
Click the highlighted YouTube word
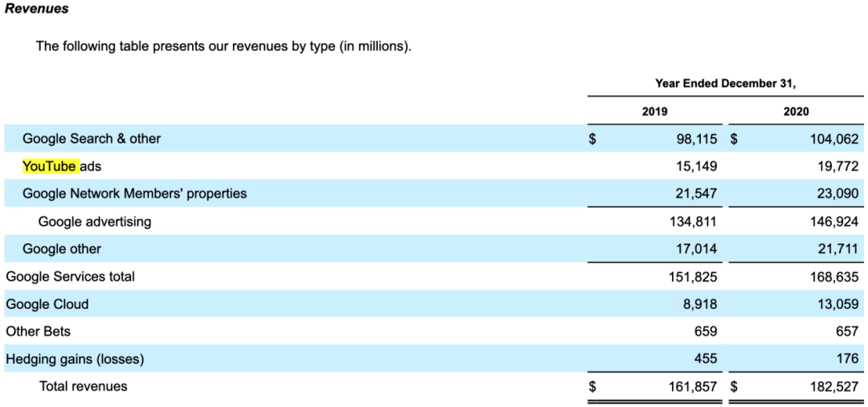49,166
